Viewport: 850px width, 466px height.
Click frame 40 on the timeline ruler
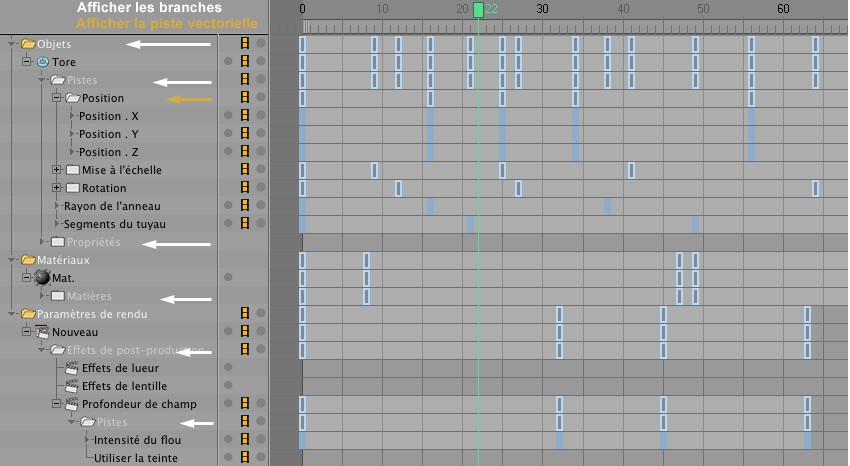[623, 10]
